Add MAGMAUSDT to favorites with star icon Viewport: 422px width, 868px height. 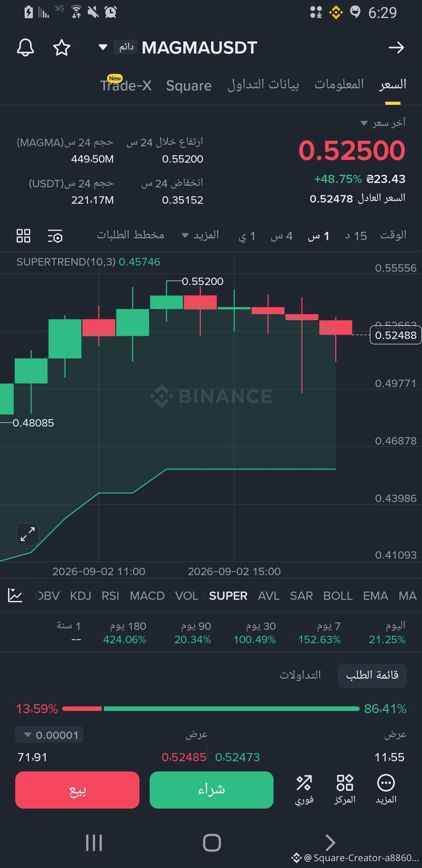coord(62,48)
